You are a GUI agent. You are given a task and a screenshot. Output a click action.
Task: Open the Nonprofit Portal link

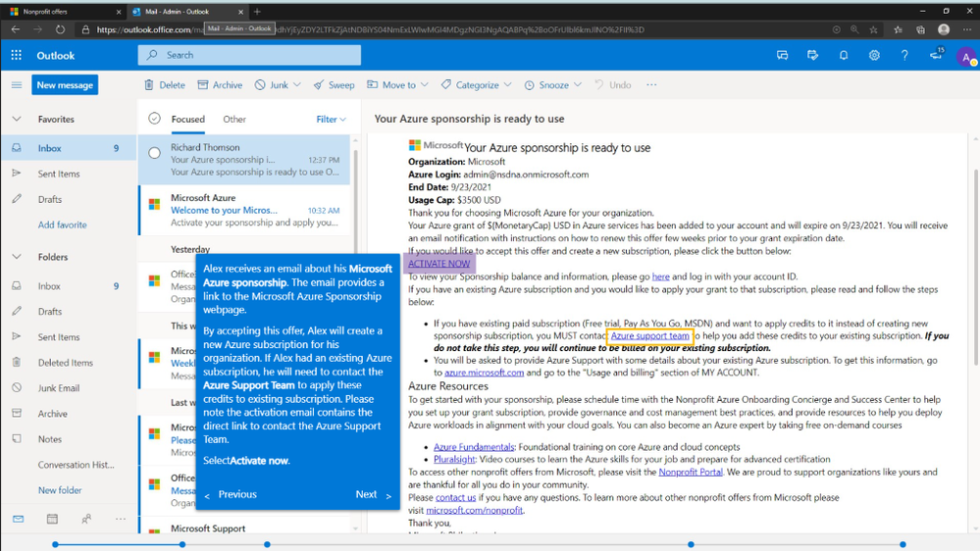pyautogui.click(x=691, y=473)
